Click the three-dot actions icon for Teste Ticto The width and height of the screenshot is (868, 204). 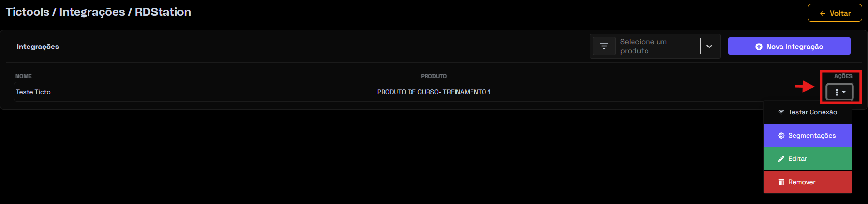837,92
